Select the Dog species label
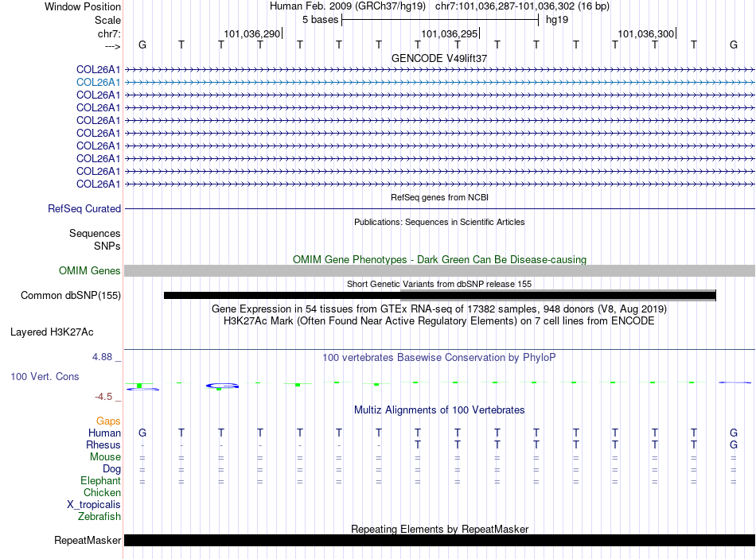This screenshot has width=756, height=559. click(x=111, y=469)
